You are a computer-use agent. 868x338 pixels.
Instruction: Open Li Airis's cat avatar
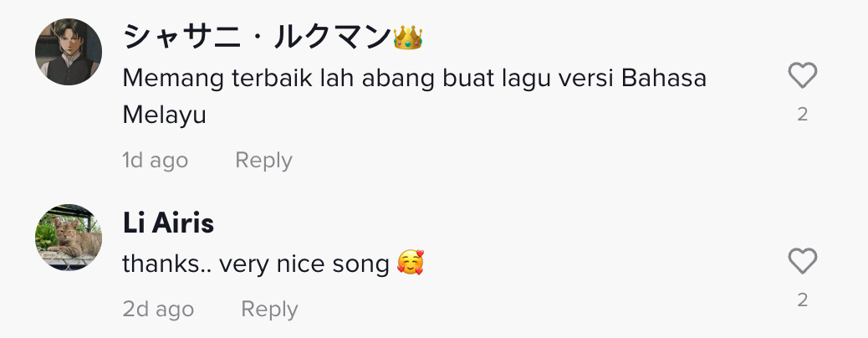coord(69,238)
